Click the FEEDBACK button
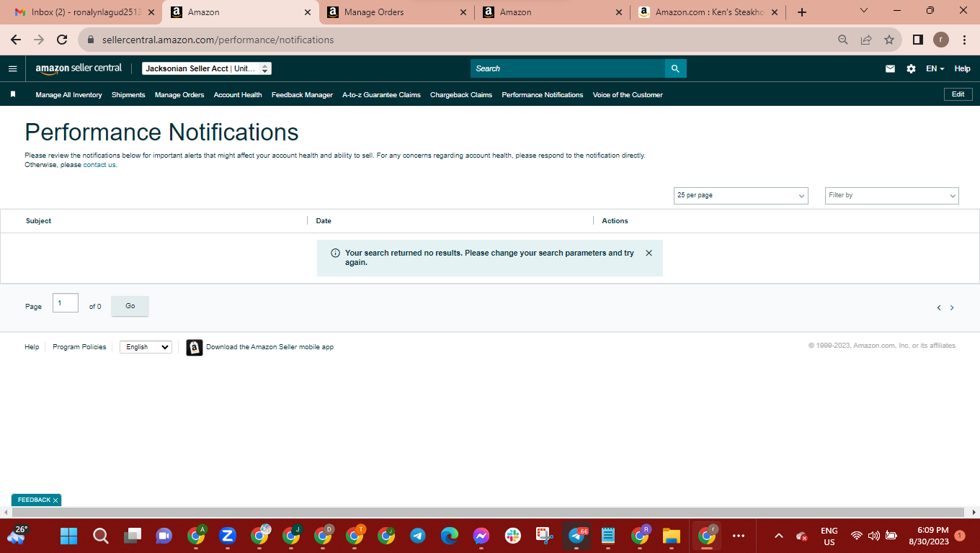 [34, 500]
